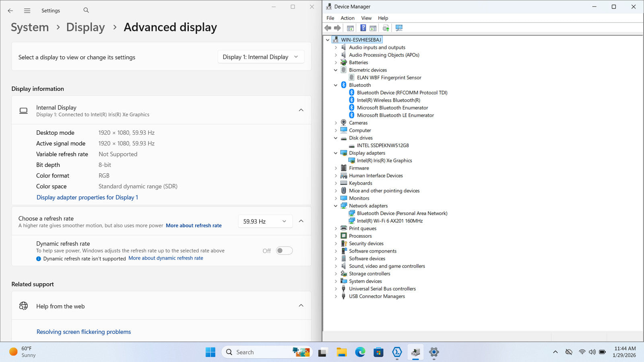
Task: Expand the Monitors tree node
Action: click(x=336, y=198)
